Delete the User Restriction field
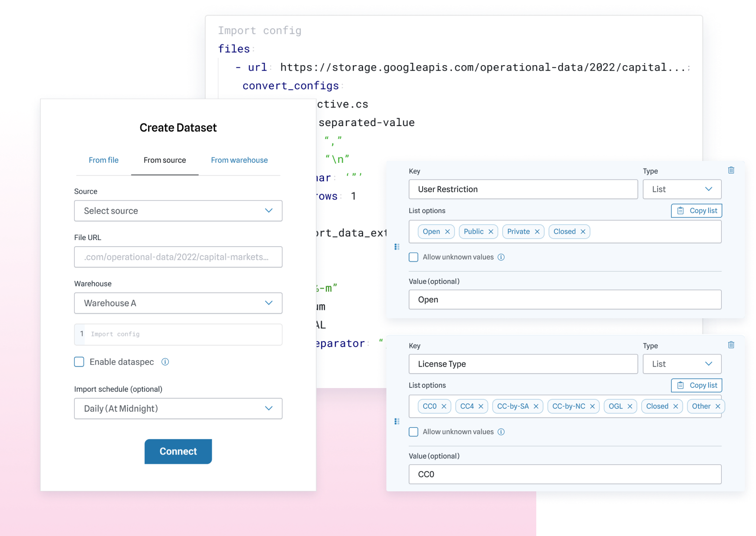Screen dimensions: 756x536 click(731, 170)
